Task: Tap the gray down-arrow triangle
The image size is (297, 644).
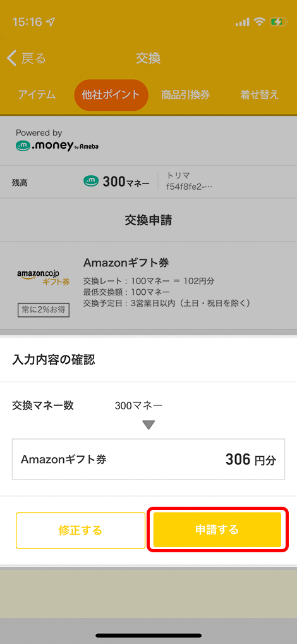Action: point(148,424)
